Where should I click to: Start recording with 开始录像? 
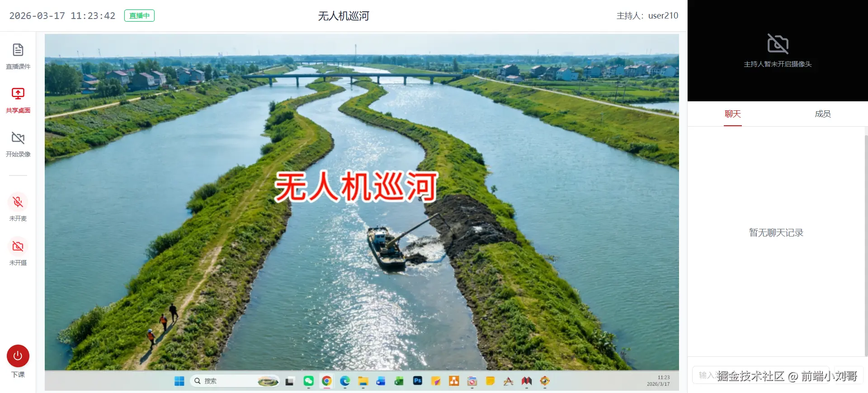pos(18,144)
